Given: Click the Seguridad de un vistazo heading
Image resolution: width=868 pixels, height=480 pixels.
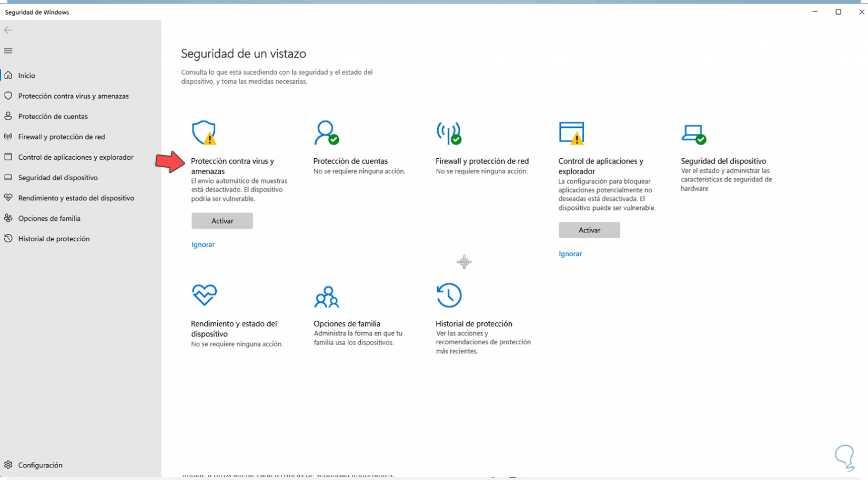Looking at the screenshot, I should (x=244, y=54).
